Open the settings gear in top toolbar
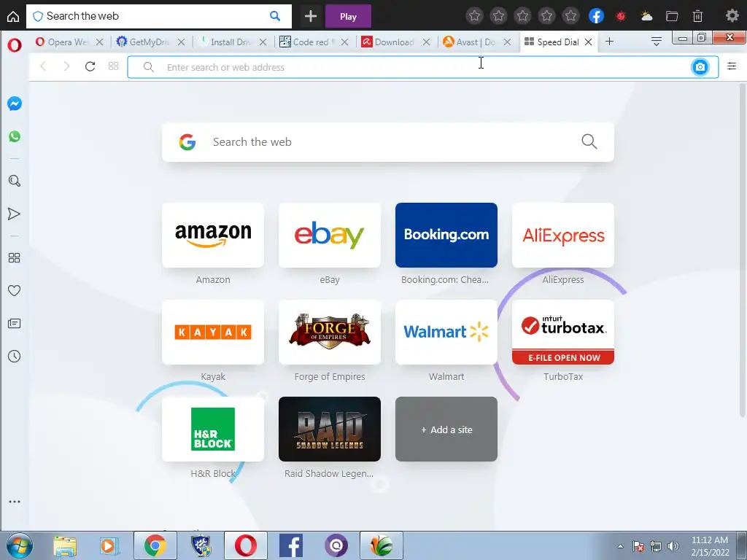 pyautogui.click(x=732, y=16)
